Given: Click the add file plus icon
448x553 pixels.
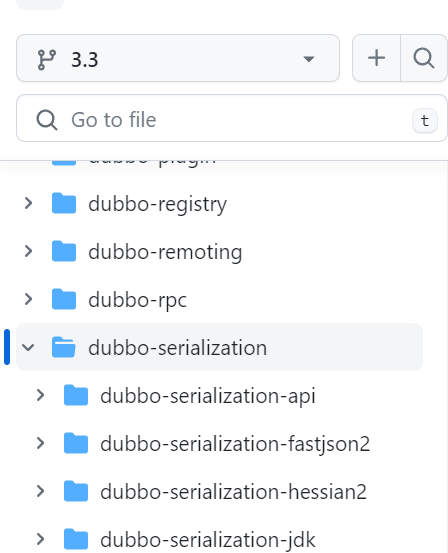Looking at the screenshot, I should click(x=376, y=58).
